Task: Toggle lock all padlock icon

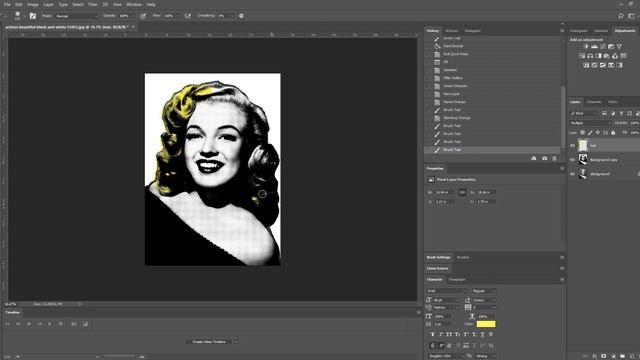Action: (x=613, y=133)
